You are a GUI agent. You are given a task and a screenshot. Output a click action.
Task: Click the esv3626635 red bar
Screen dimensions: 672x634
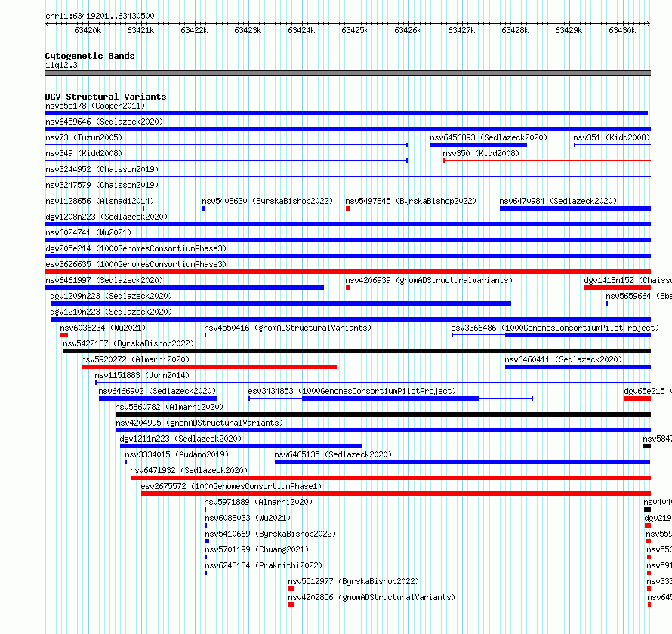(x=347, y=272)
